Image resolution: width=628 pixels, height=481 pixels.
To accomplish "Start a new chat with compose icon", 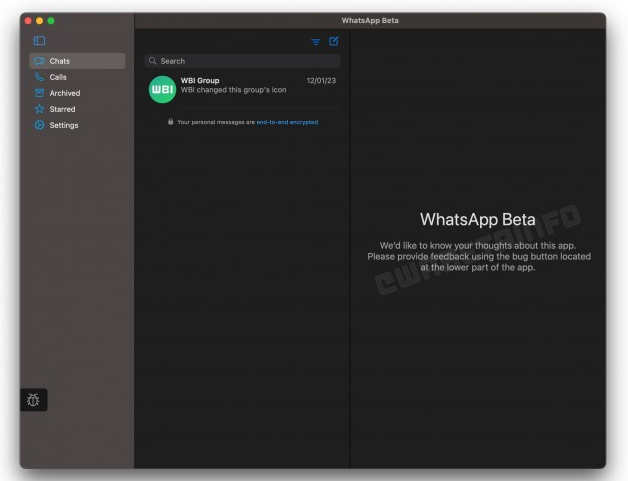I will point(334,41).
